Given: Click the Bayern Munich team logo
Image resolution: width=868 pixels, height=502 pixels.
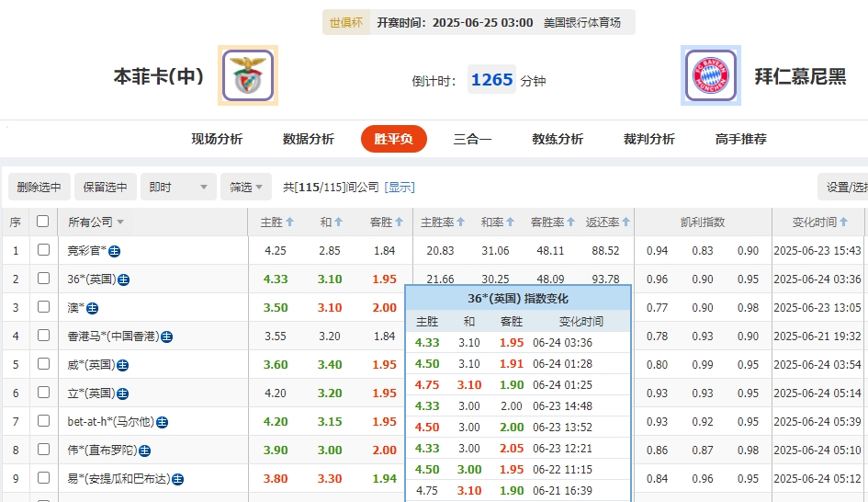Looking at the screenshot, I should (x=710, y=75).
